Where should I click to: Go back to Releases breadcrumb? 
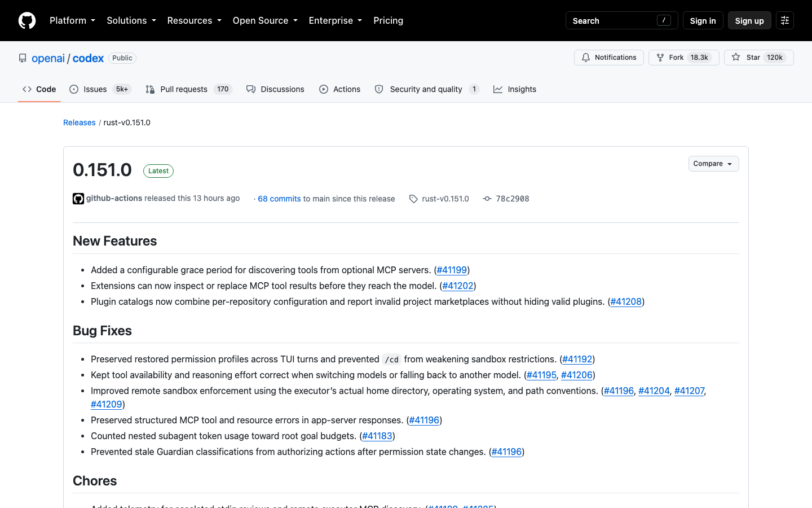[80, 122]
